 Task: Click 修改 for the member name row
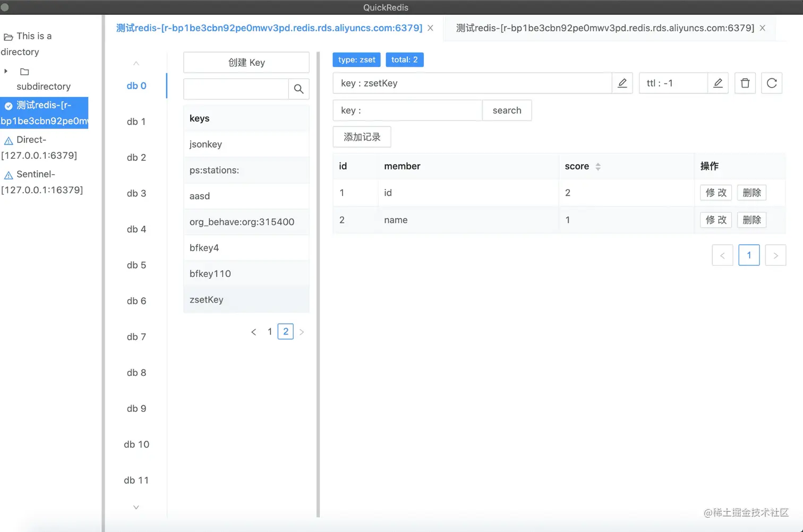click(716, 220)
